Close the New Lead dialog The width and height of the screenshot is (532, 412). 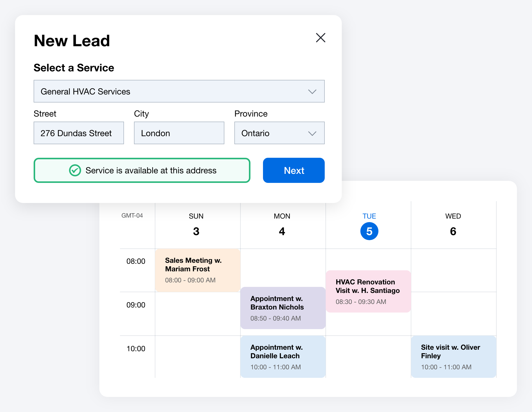(x=320, y=38)
